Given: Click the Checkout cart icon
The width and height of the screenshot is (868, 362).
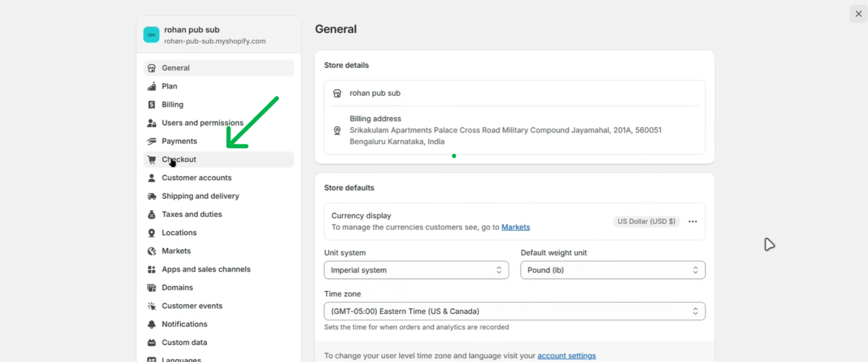Looking at the screenshot, I should point(152,159).
